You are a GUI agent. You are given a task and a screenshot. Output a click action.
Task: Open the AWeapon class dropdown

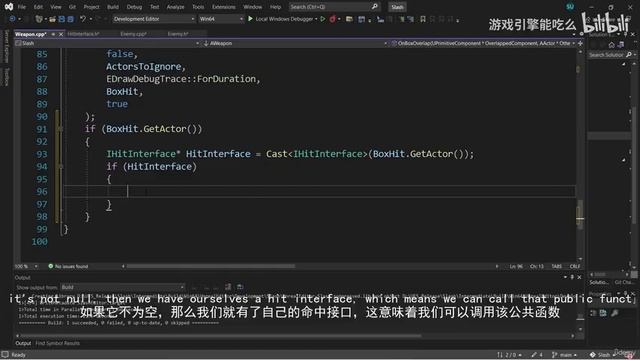coord(295,43)
